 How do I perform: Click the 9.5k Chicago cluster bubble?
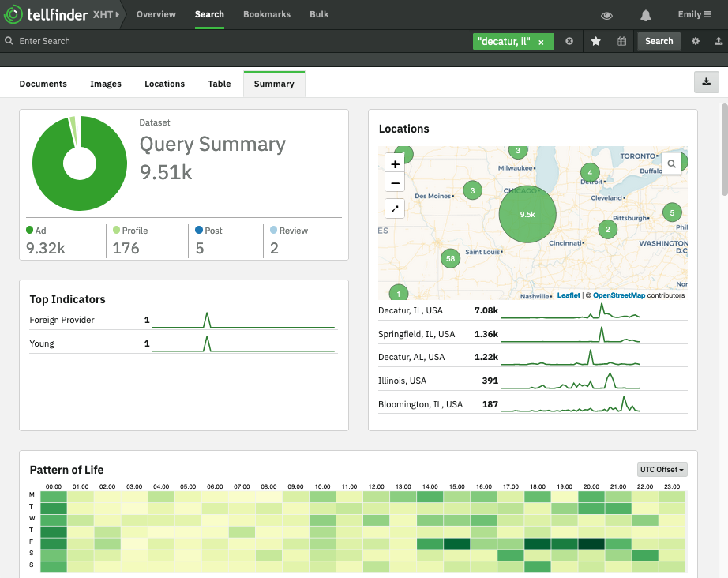[527, 213]
